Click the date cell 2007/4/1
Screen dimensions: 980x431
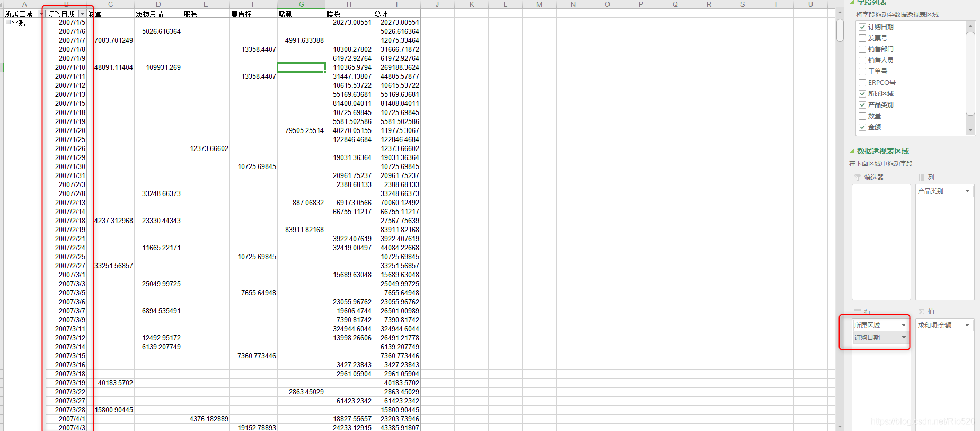click(66, 419)
